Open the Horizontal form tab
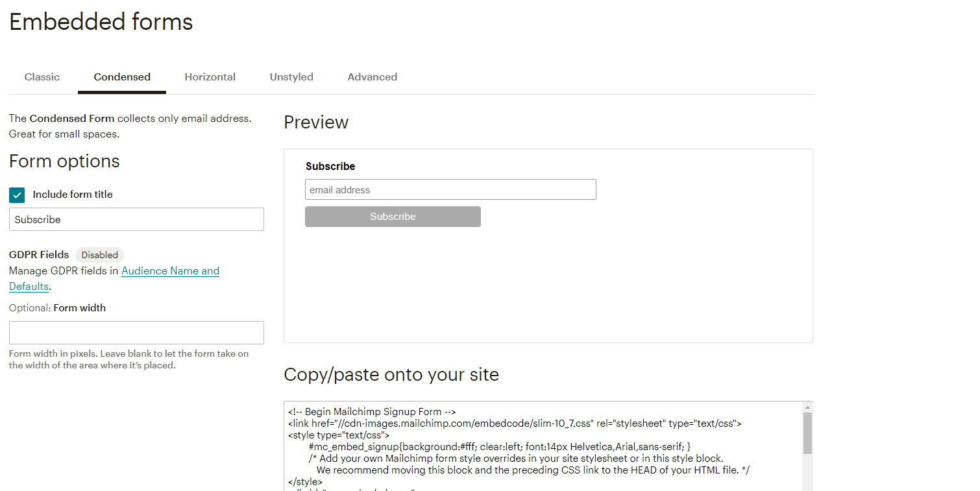The height and width of the screenshot is (491, 980). [210, 77]
